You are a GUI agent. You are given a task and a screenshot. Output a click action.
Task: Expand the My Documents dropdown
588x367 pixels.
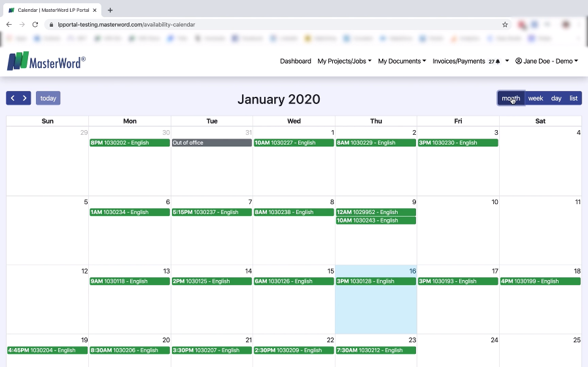pos(402,61)
